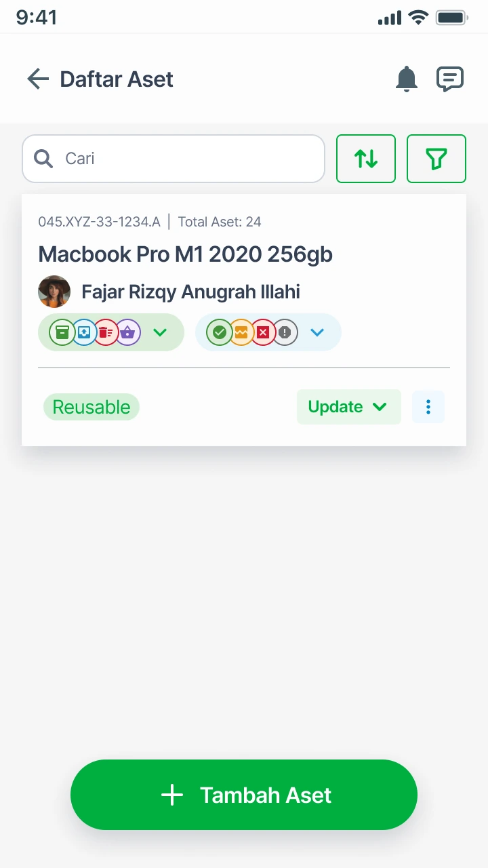Open the sort options button

[x=366, y=159]
